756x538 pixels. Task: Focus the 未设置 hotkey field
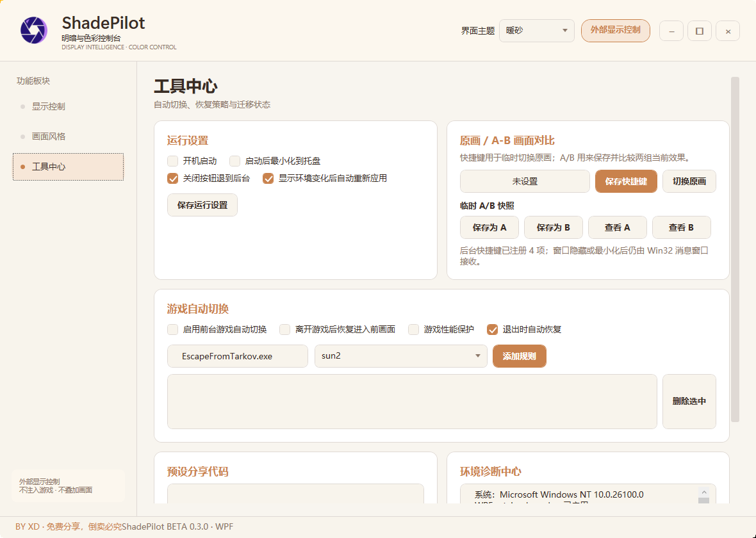(x=525, y=181)
